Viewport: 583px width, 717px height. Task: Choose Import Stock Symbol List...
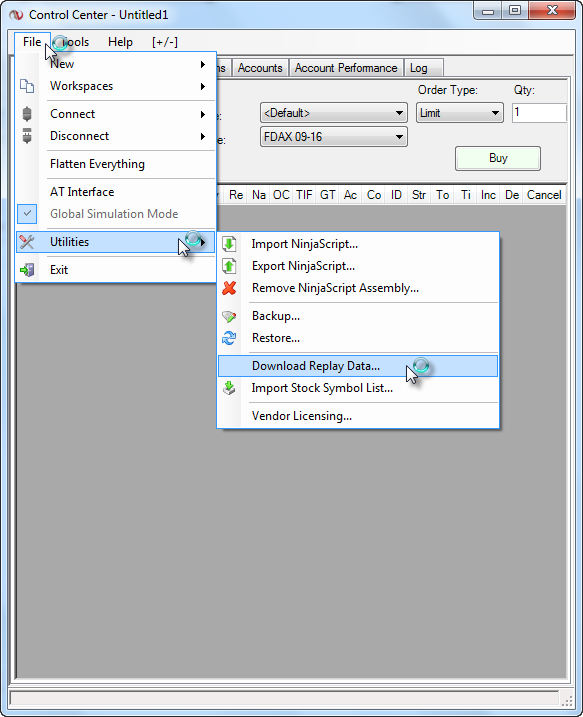(358, 388)
